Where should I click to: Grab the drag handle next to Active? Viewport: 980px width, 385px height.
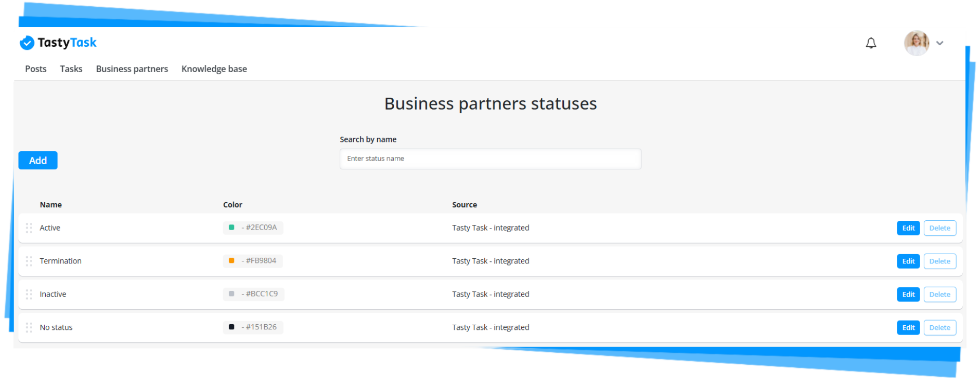[x=29, y=228]
